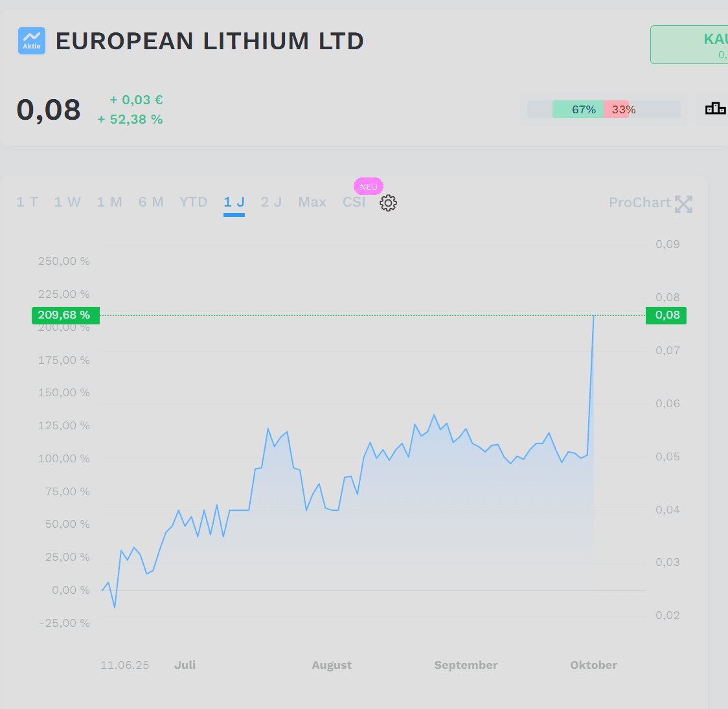Click the green 67% sentiment bar

point(578,109)
